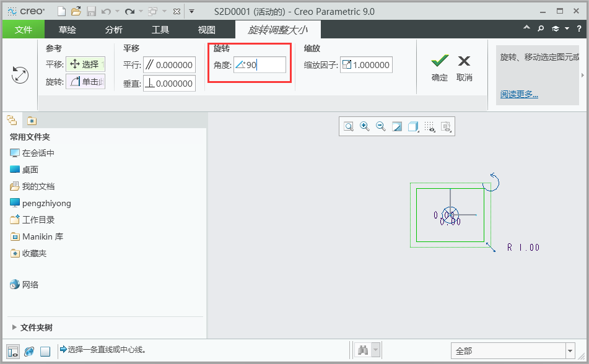Toggle the full screen square icon

pyautogui.click(x=45, y=351)
